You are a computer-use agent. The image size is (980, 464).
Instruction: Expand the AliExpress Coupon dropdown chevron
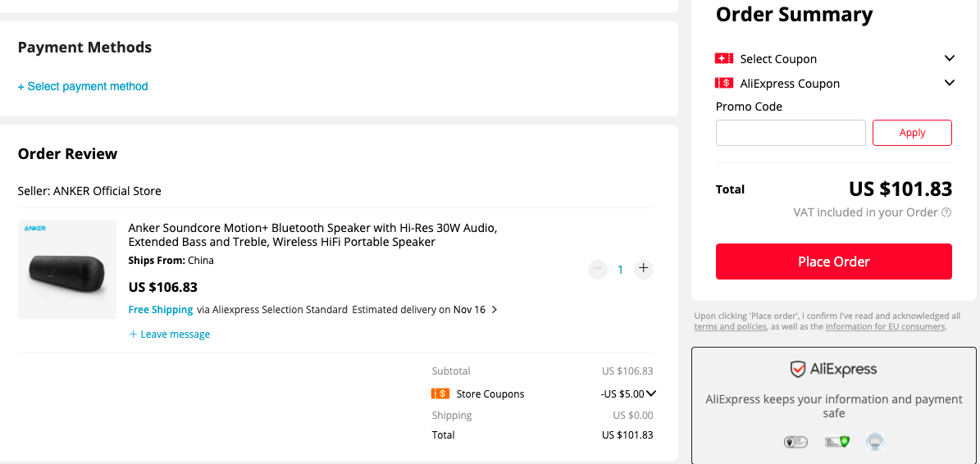click(949, 83)
